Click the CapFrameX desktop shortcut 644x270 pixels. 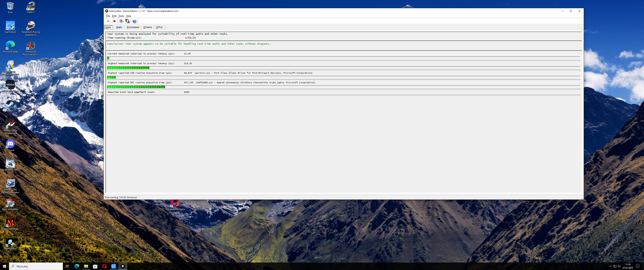click(10, 27)
